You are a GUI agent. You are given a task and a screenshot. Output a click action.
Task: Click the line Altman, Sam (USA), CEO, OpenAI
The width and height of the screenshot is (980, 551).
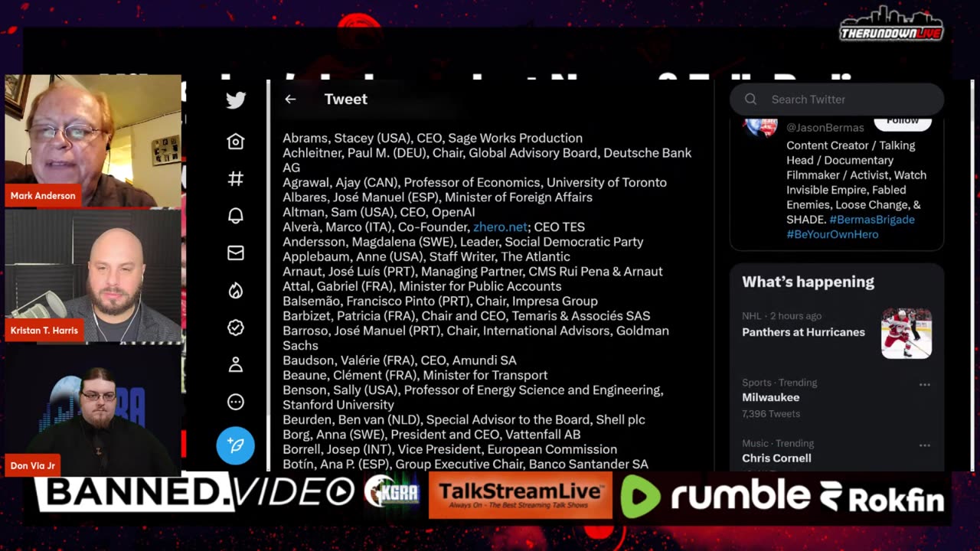[x=379, y=212]
